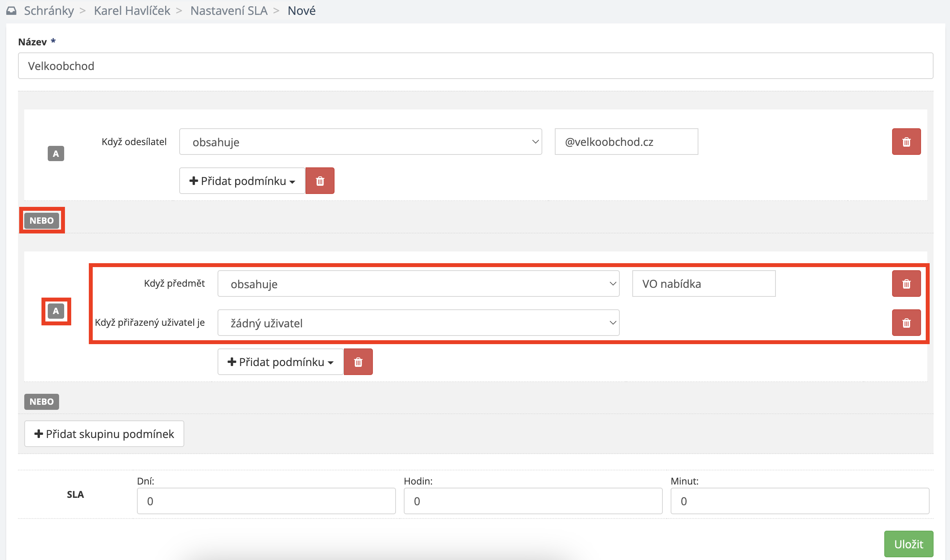Expand second 'Přidat podmínku' dropdown button
This screenshot has height=560, width=950.
pyautogui.click(x=281, y=362)
